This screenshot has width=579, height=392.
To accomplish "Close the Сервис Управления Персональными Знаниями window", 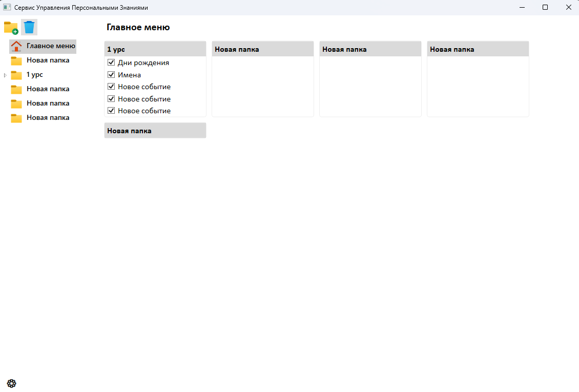I will point(568,7).
